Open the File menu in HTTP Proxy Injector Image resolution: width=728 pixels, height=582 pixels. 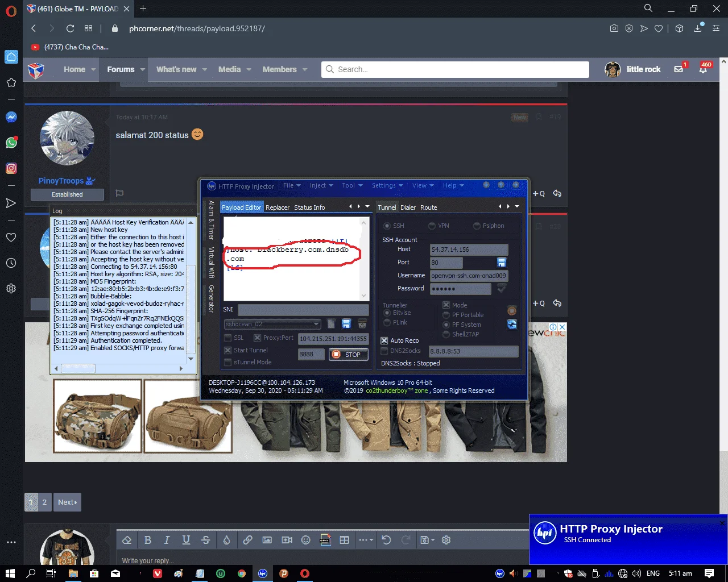click(x=291, y=185)
